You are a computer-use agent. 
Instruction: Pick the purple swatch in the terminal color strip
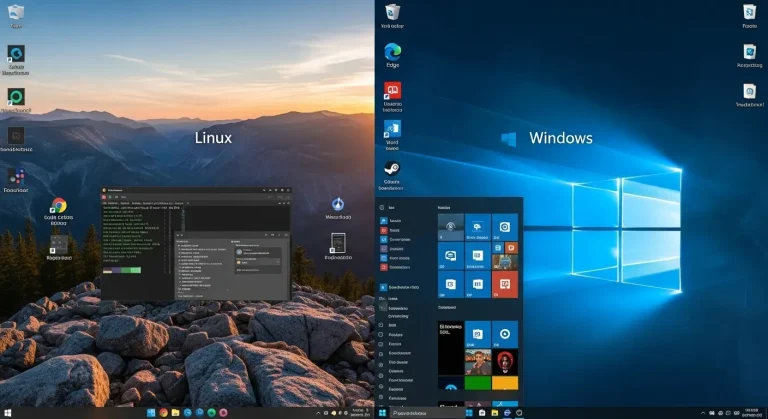(x=116, y=270)
